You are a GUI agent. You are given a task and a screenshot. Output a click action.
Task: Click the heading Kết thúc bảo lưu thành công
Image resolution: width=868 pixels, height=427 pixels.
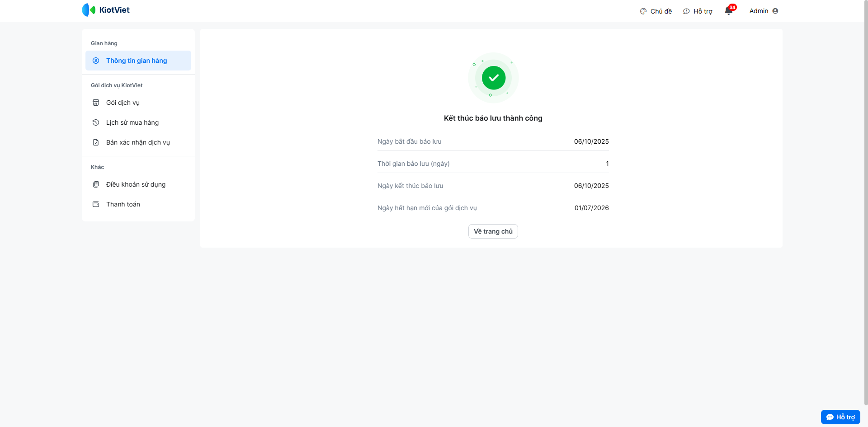[493, 118]
